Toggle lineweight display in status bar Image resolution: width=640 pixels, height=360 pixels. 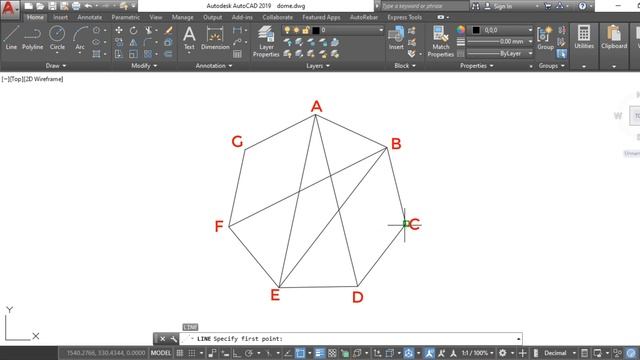point(320,353)
